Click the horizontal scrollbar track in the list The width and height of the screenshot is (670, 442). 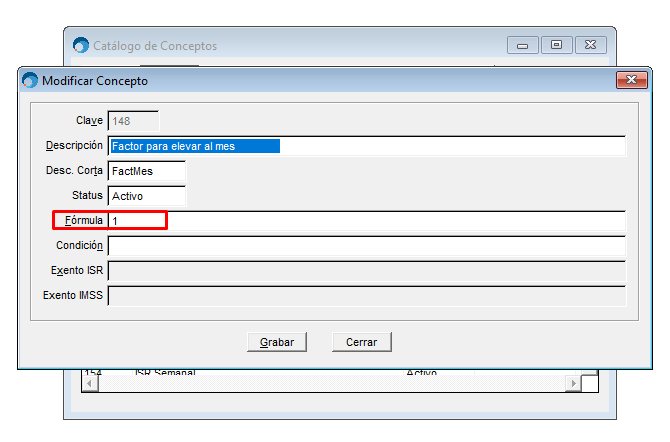click(330, 383)
